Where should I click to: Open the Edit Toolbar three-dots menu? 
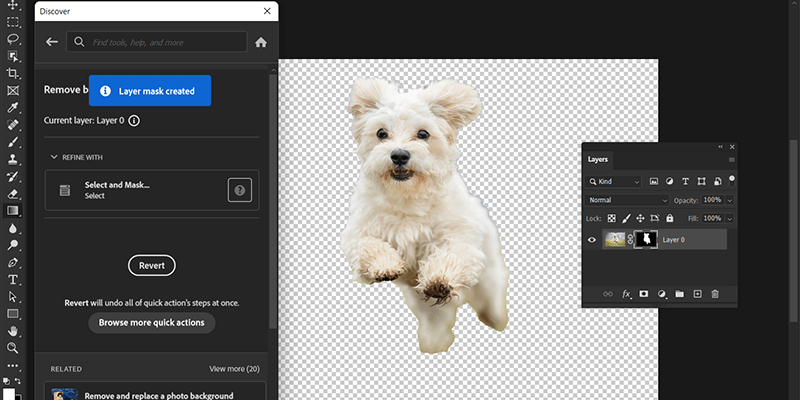tap(13, 366)
